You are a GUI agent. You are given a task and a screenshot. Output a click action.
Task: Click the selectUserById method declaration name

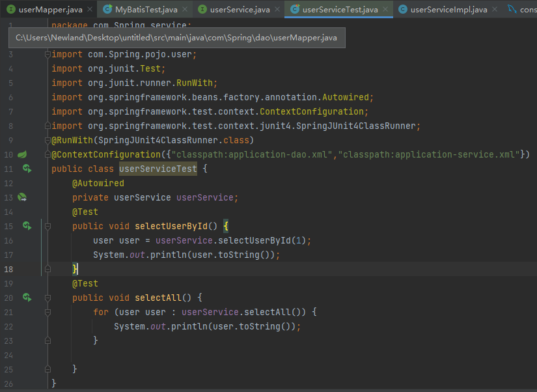click(x=171, y=226)
